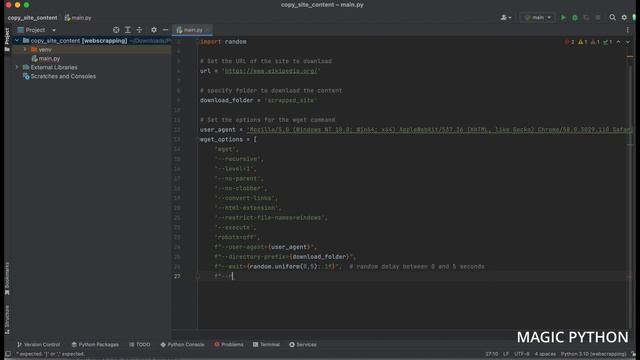The image size is (640, 360).
Task: Click the wget_options list declaration line
Action: point(228,140)
